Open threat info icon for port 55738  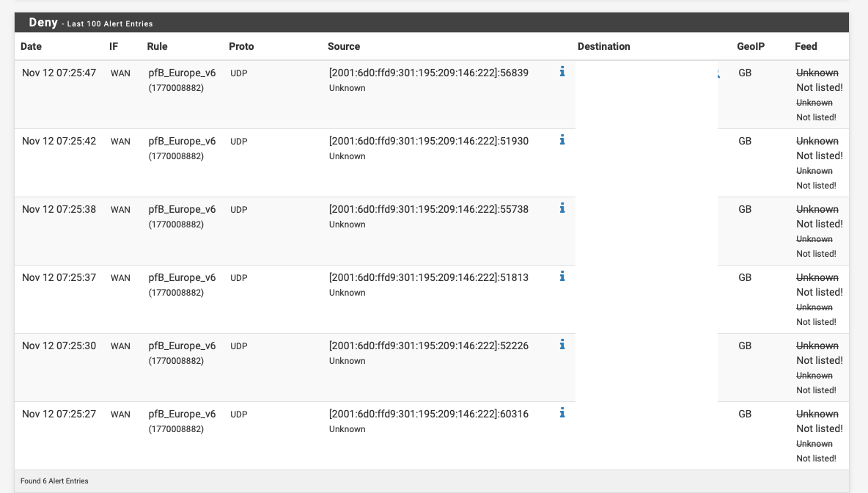pos(562,208)
